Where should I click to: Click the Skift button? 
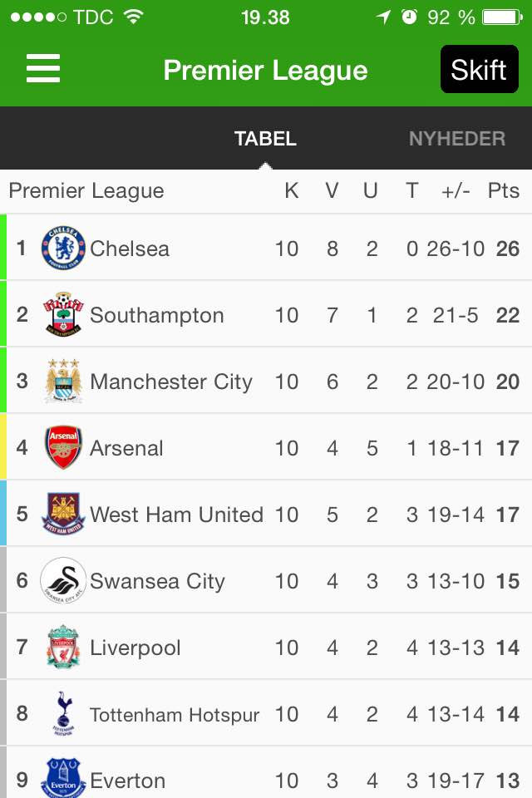tap(479, 69)
